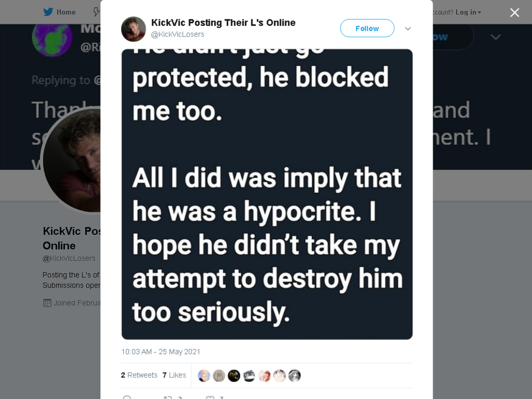Viewport: 532px width, 399px height.
Task: Click the large background profile photo
Action: pos(72,160)
